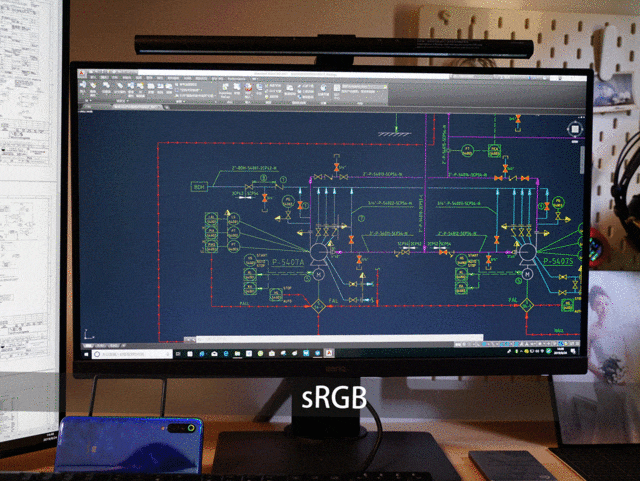The width and height of the screenshot is (640, 481).
Task: Open the Start file tab
Action: click(x=89, y=107)
